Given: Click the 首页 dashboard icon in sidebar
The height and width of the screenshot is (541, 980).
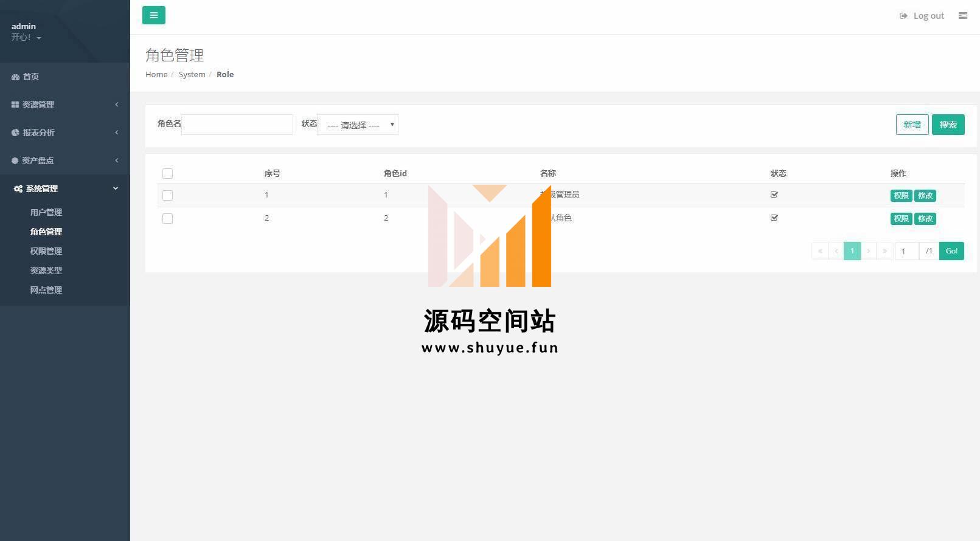Looking at the screenshot, I should coord(15,77).
